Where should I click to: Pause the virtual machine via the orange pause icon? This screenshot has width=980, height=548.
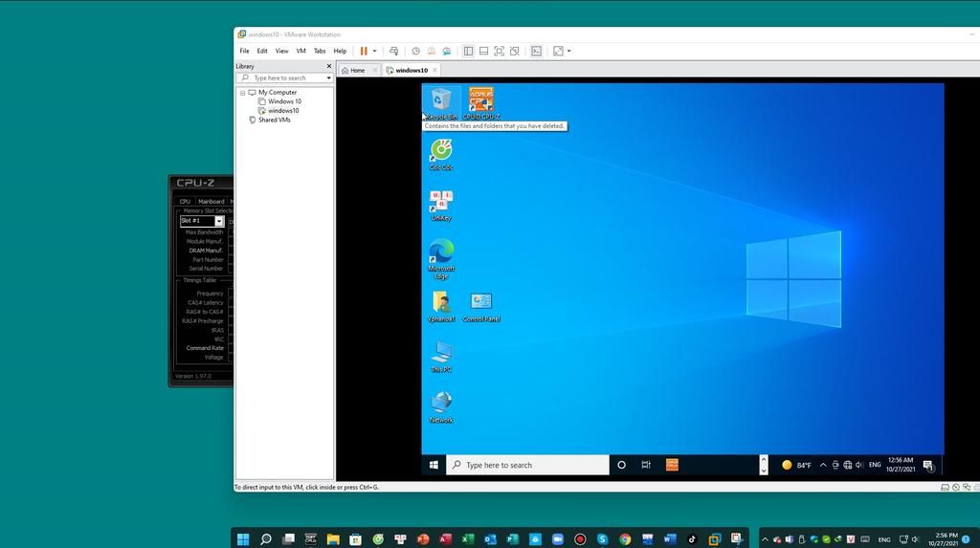[364, 52]
